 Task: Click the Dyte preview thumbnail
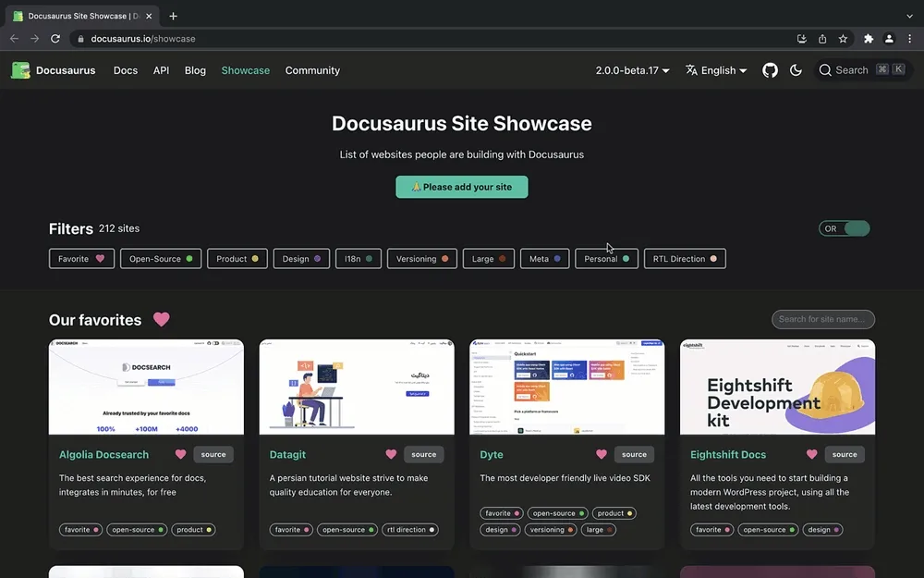(x=567, y=387)
